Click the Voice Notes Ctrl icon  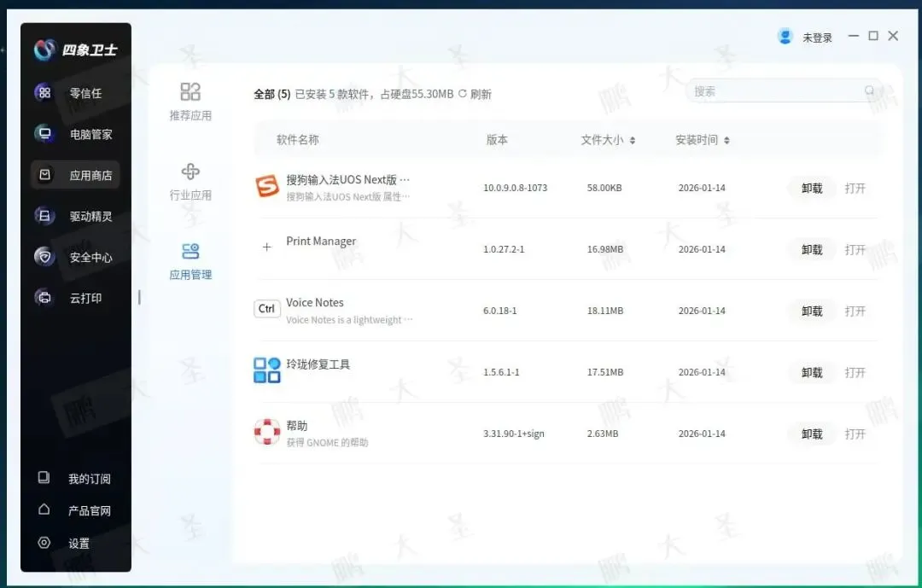(x=267, y=309)
